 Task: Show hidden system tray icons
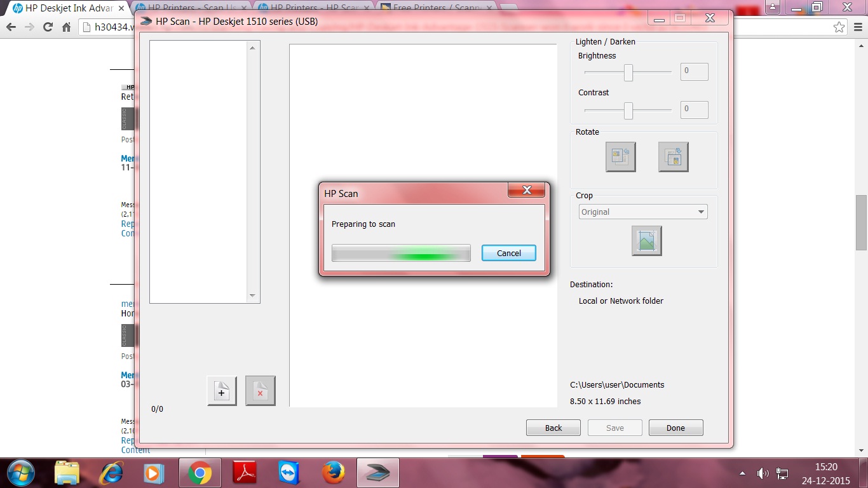(742, 473)
